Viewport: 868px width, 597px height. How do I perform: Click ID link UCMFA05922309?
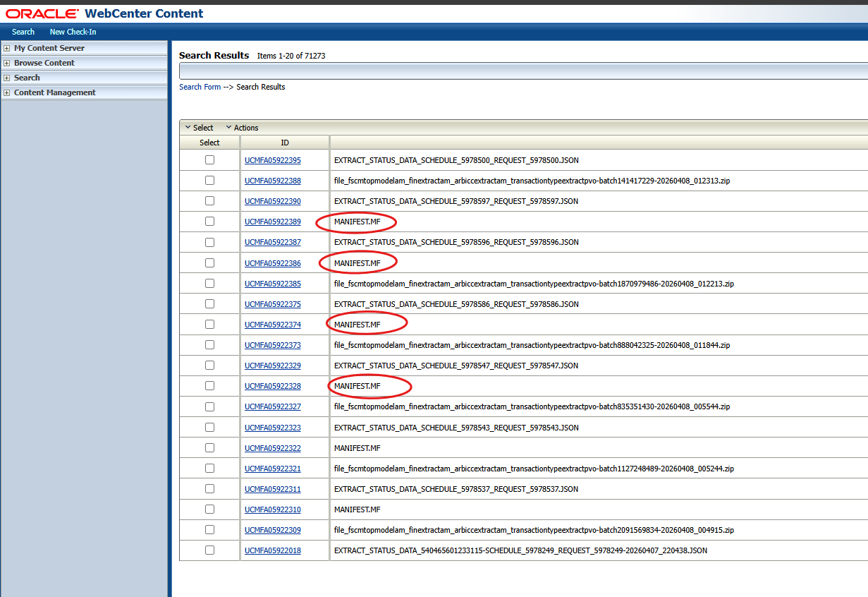pyautogui.click(x=273, y=530)
